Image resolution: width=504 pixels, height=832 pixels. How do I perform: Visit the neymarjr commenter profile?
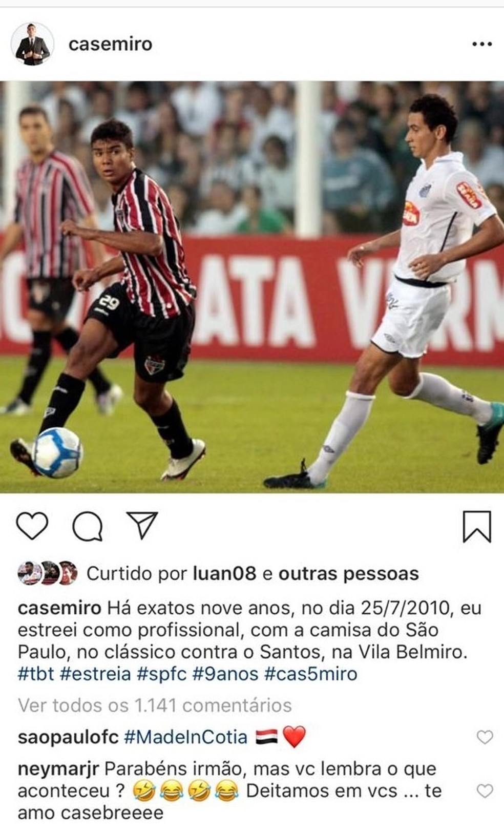click(58, 769)
